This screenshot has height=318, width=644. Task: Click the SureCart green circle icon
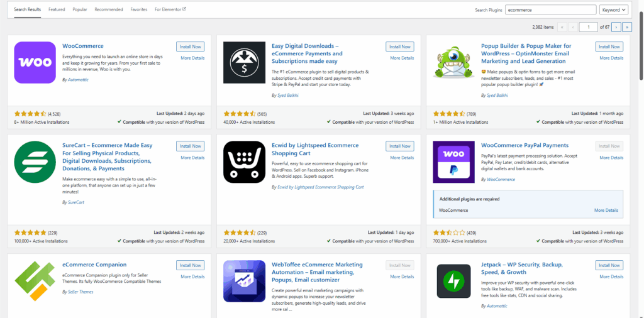click(35, 162)
